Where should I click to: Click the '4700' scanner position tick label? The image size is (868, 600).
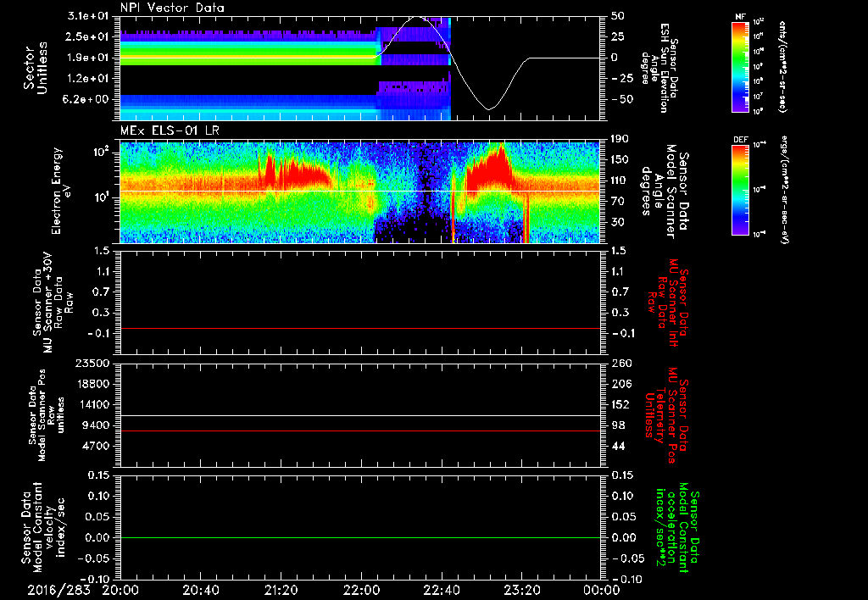97,446
